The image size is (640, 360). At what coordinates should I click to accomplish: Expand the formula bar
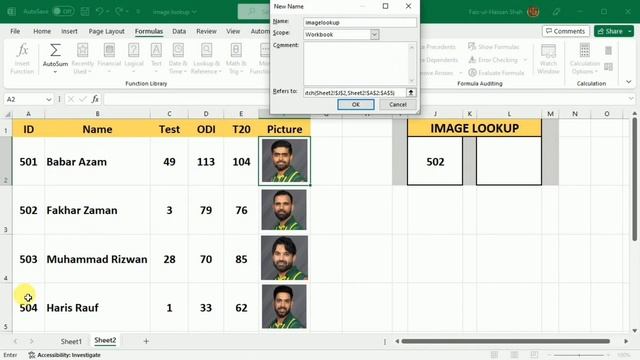[631, 99]
